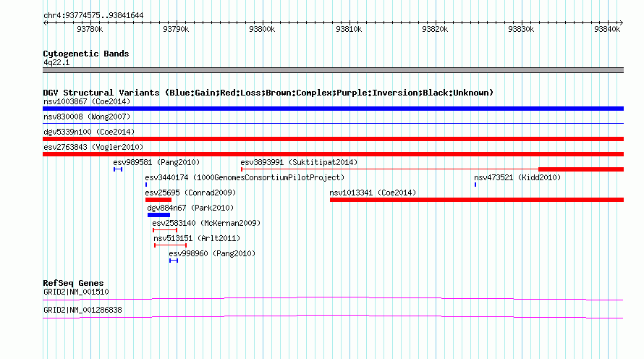Click the chr4:93774575..93841644 coordinate label
Image resolution: width=644 pixels, height=359 pixels.
93,15
